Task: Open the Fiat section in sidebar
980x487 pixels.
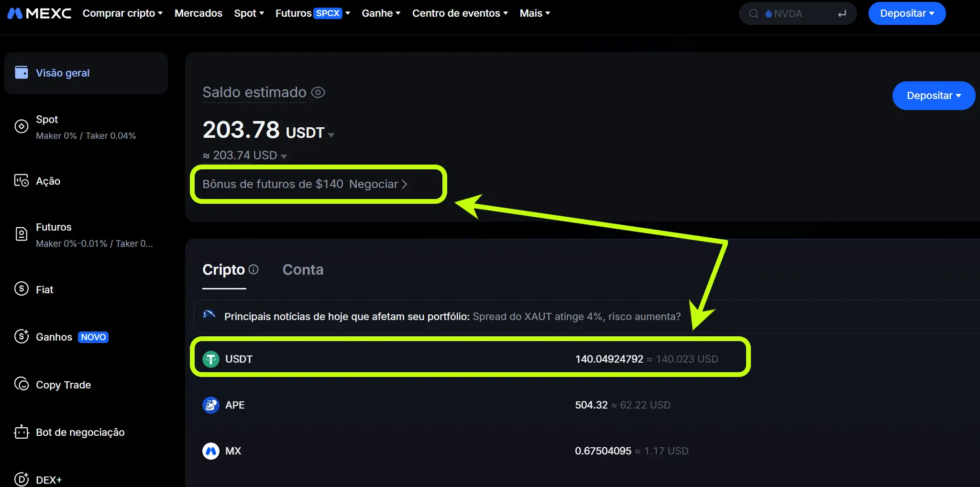Action: tap(44, 289)
